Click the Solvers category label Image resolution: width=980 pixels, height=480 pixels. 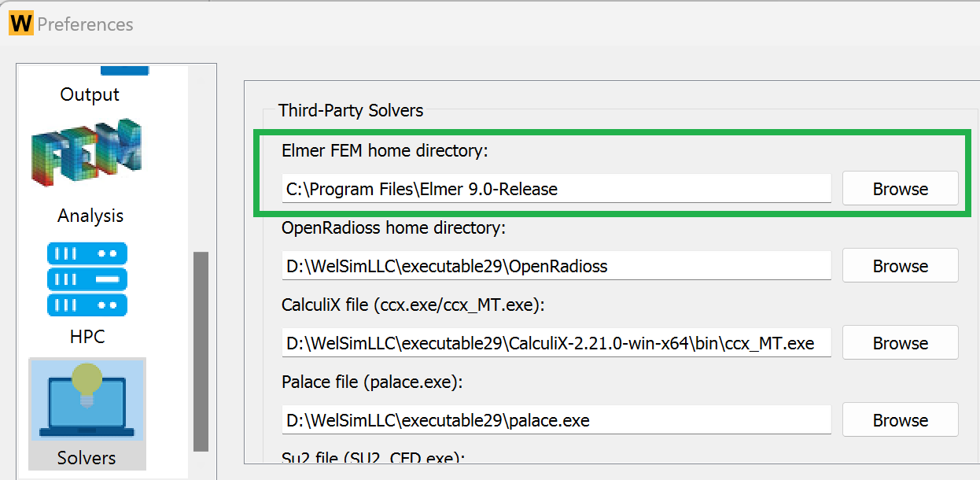click(87, 458)
